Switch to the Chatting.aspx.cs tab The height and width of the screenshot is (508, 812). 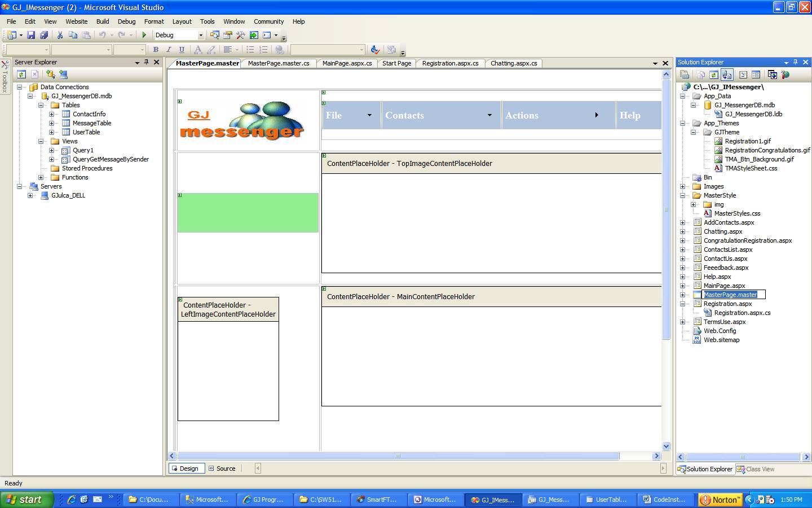click(x=513, y=63)
